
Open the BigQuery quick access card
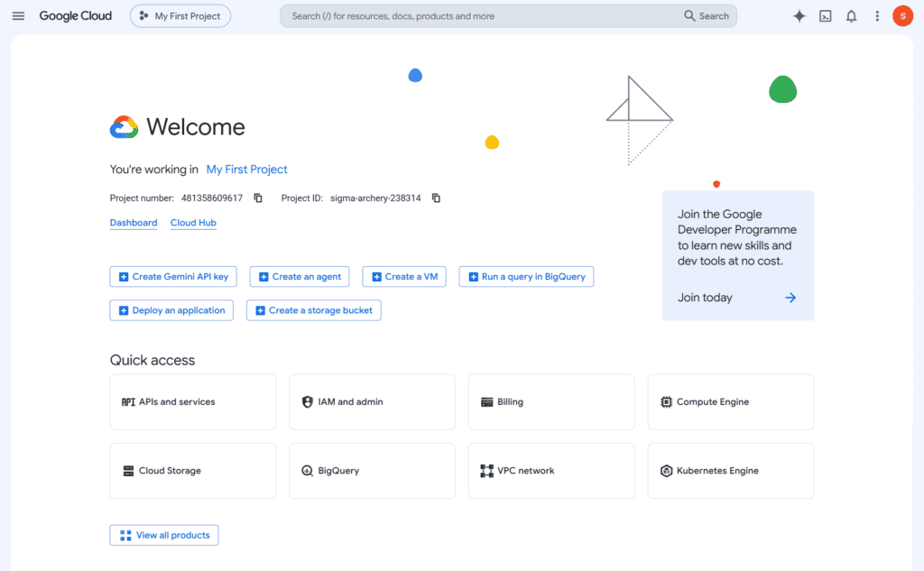point(372,471)
